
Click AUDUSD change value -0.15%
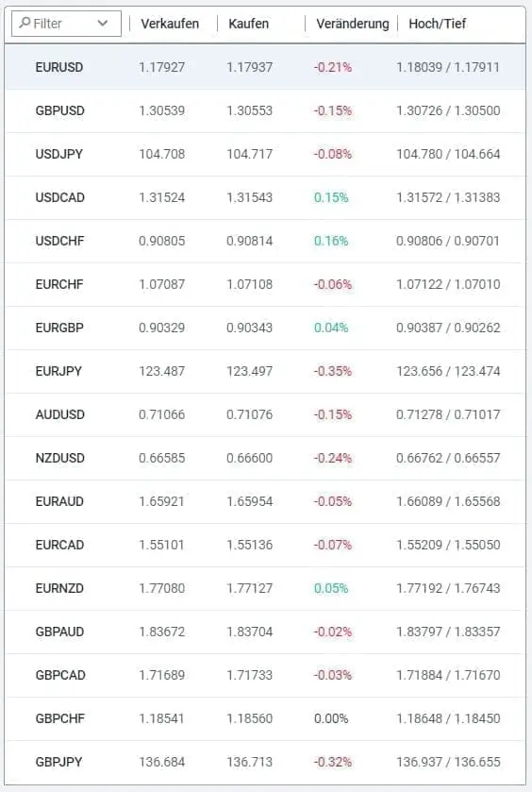333,414
